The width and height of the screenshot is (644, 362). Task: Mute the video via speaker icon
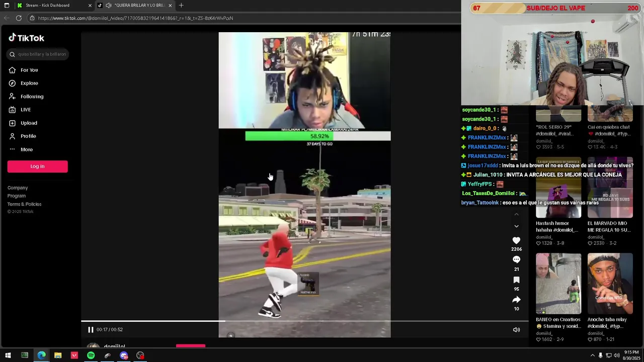click(516, 330)
